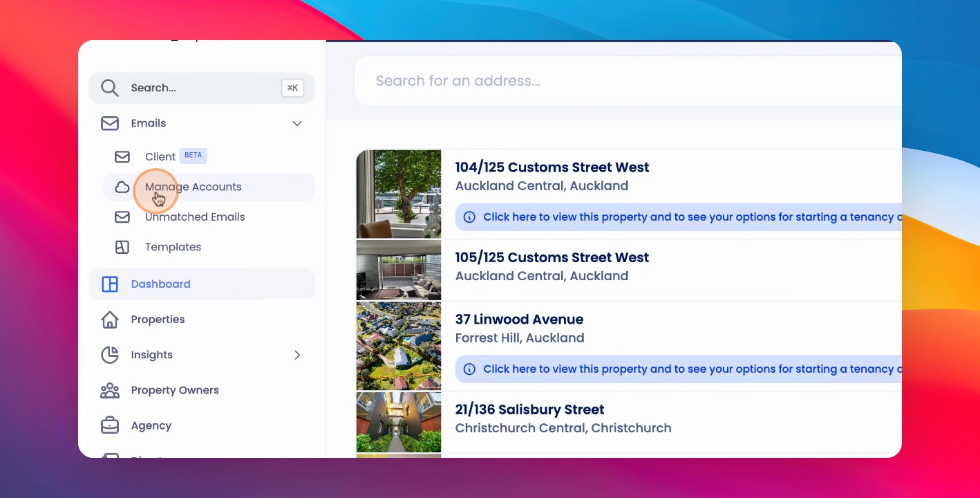The image size is (980, 498).
Task: Click the Unmatched Emails envelope icon
Action: click(122, 217)
